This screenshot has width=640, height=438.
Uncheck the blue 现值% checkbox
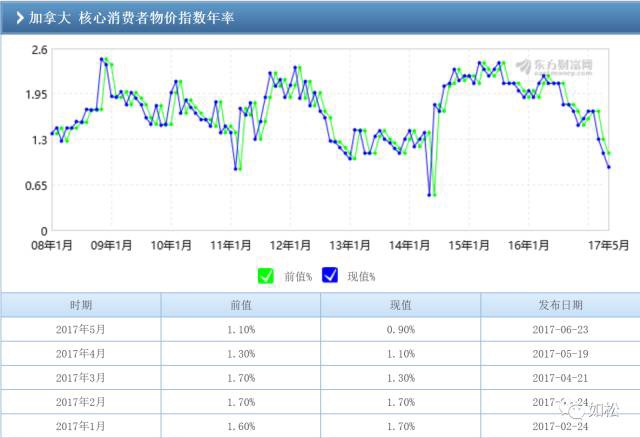click(x=330, y=275)
